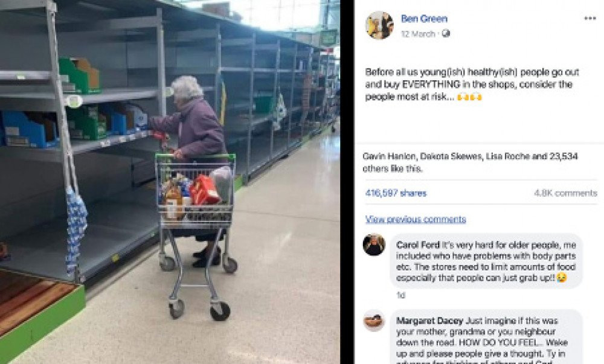Image resolution: width=604 pixels, height=364 pixels.
Task: Open the 4.8K comments count
Action: click(x=565, y=193)
